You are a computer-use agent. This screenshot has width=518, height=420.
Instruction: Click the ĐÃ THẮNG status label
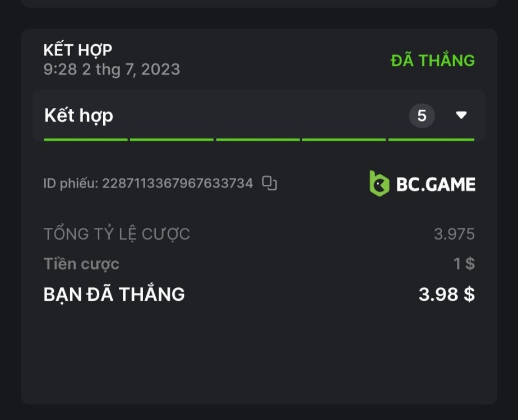click(432, 60)
